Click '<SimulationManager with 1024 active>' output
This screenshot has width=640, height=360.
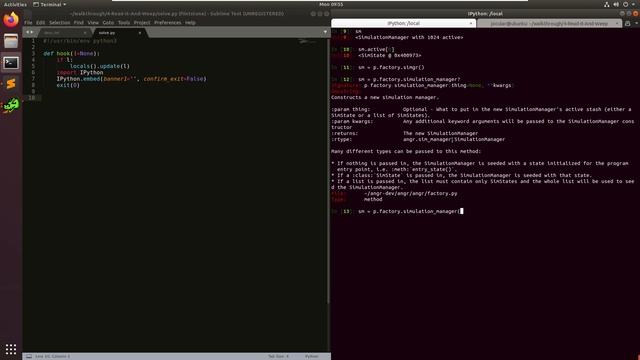point(409,37)
